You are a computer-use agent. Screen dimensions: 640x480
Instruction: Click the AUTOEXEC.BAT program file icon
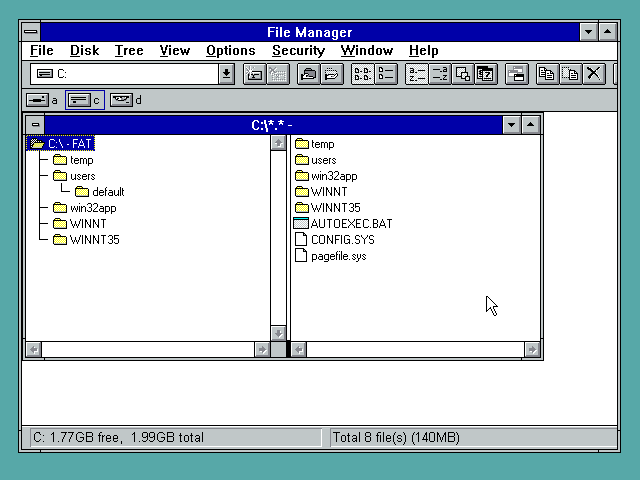coord(301,224)
